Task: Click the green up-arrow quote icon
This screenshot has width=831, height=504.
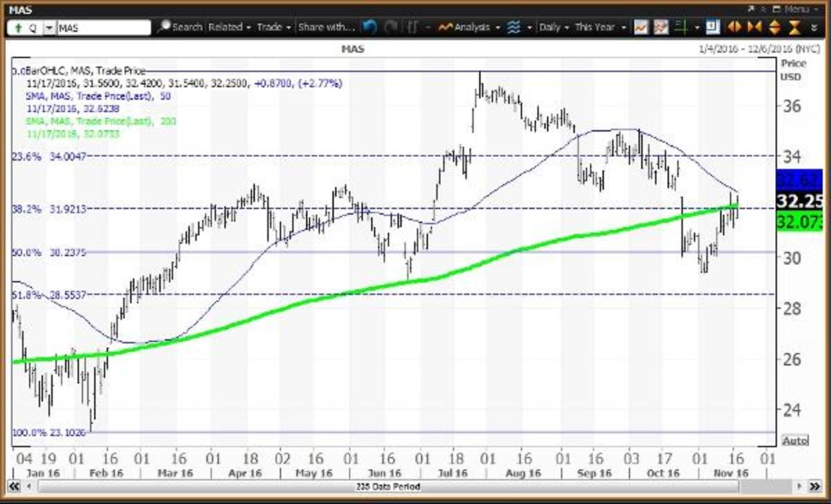Action: coord(17,27)
